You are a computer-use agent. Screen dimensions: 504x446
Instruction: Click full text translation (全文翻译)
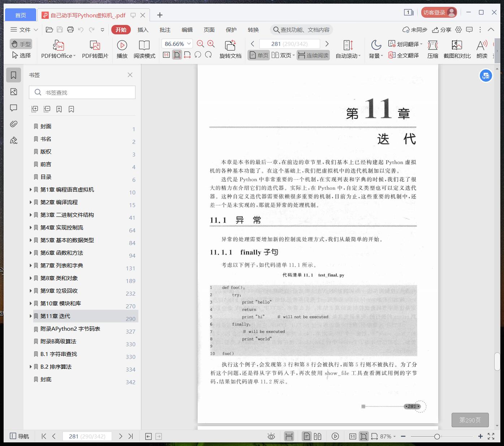(404, 55)
